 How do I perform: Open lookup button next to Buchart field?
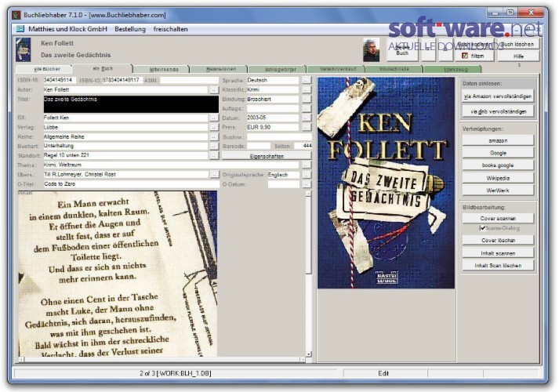213,146
